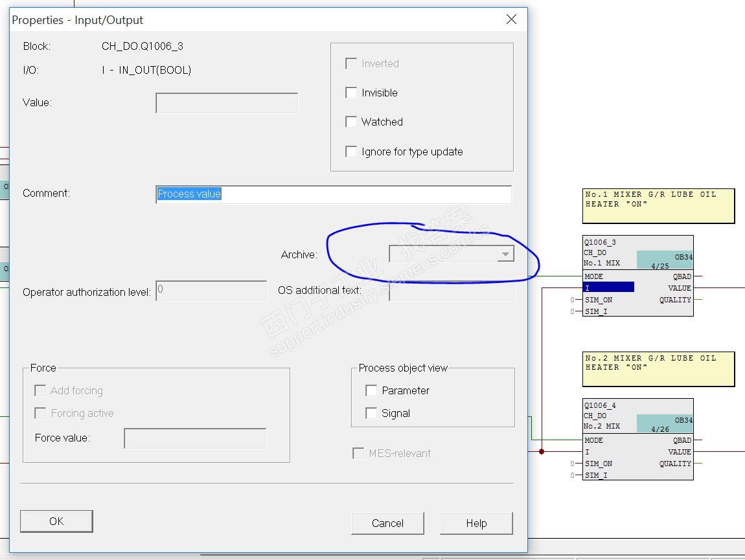Image resolution: width=745 pixels, height=560 pixels.
Task: Select the SIM_ON input of block Q1006_4
Action: coord(598,464)
